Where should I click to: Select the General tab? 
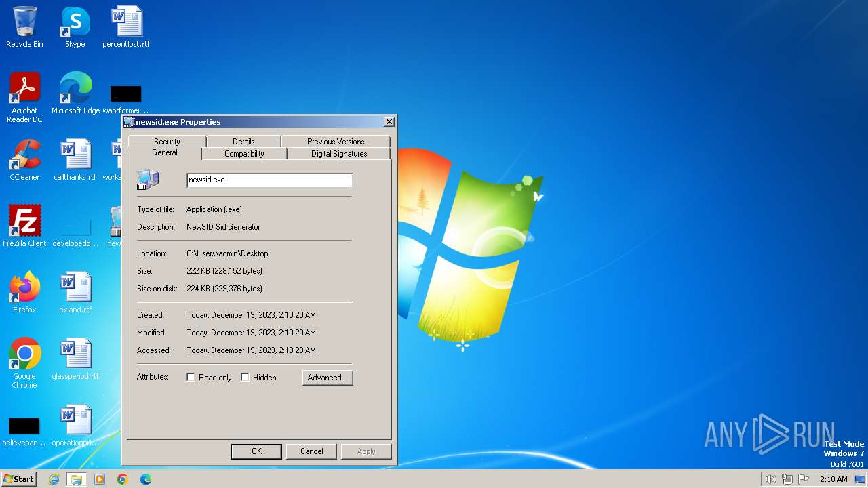click(165, 153)
